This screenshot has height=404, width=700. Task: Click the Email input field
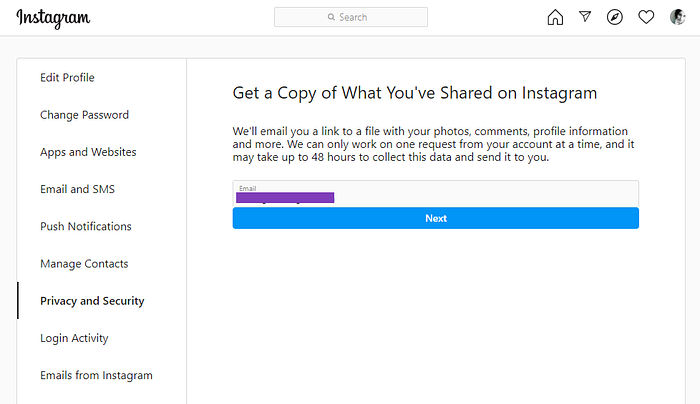coord(436,193)
